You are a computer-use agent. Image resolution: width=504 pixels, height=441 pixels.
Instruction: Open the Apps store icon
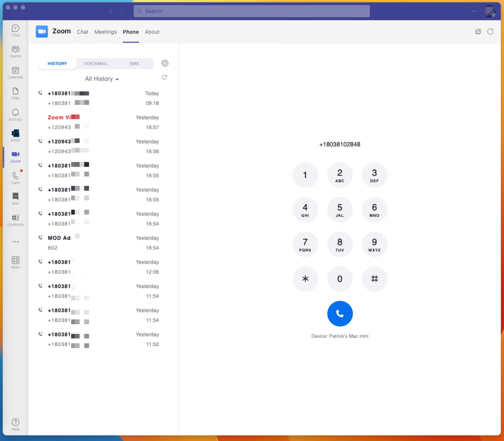pos(15,262)
